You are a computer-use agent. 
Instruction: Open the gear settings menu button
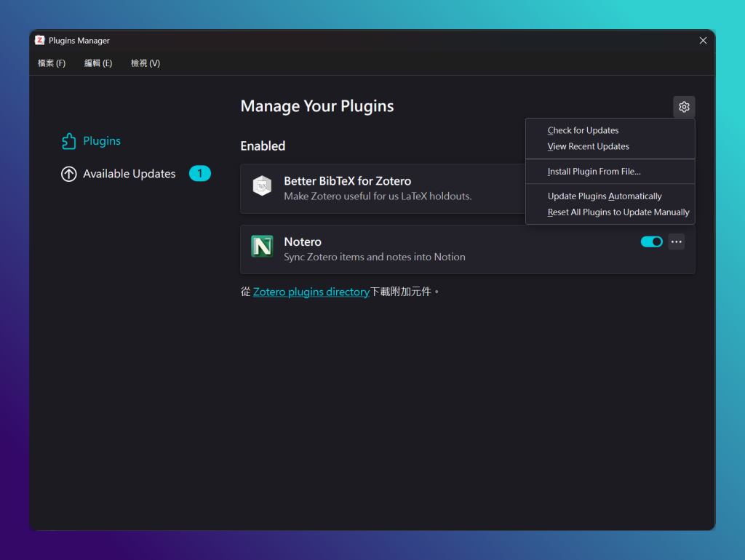click(x=684, y=106)
